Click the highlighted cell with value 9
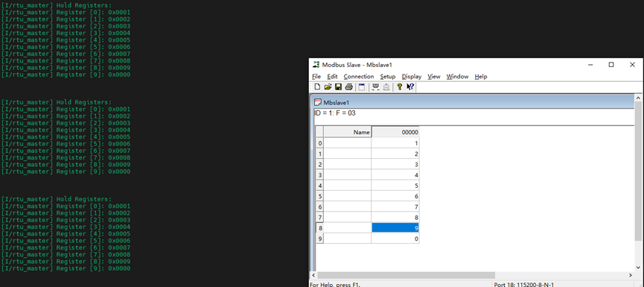 tap(395, 228)
